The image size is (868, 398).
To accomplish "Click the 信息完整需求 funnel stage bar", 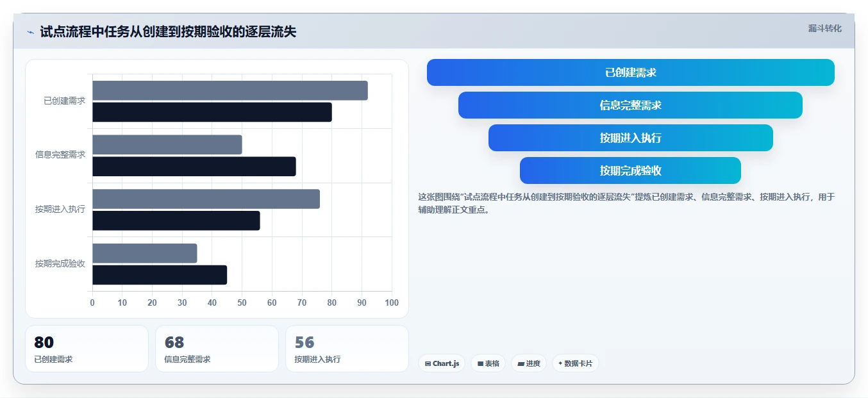I will click(630, 105).
